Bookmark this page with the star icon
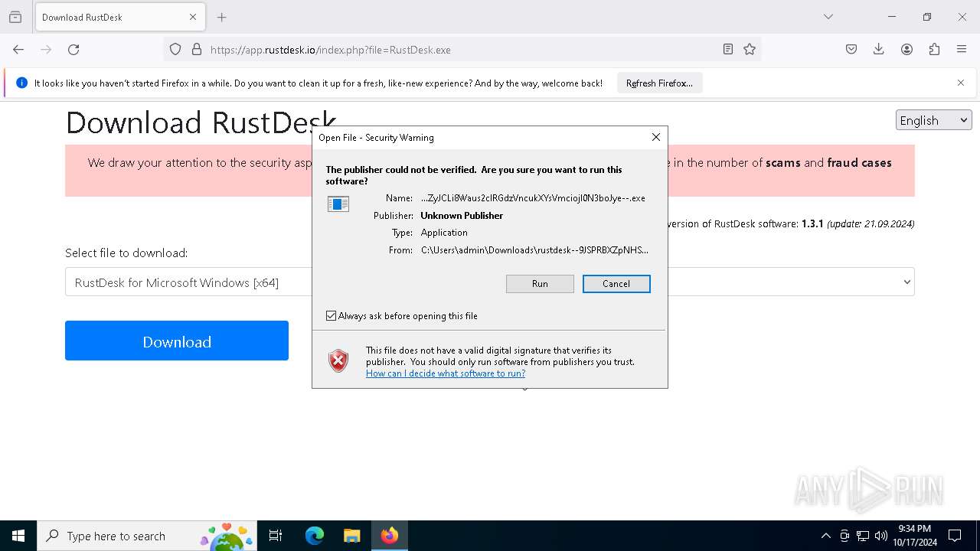 click(750, 49)
